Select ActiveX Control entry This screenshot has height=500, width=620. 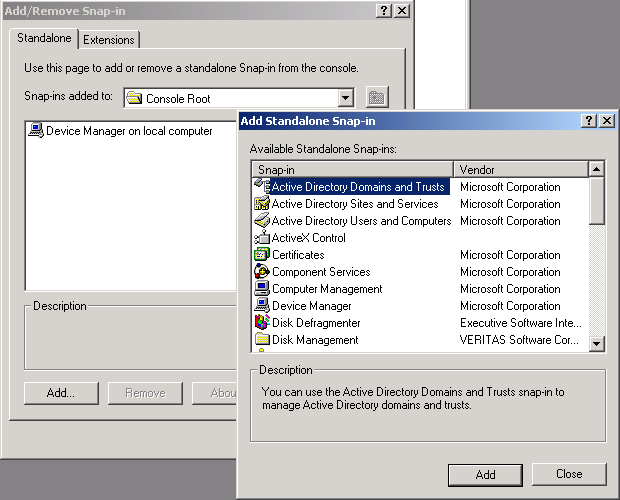coord(308,238)
